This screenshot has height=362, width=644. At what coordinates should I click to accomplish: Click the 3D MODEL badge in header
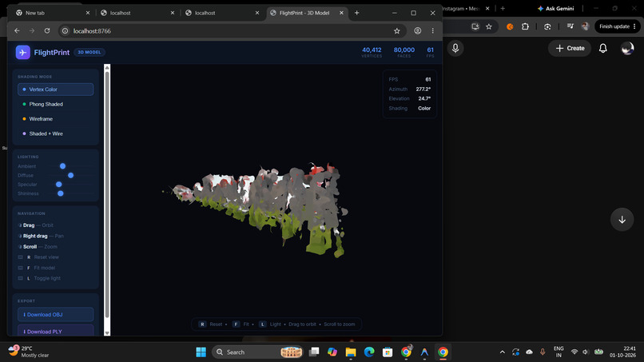[89, 52]
